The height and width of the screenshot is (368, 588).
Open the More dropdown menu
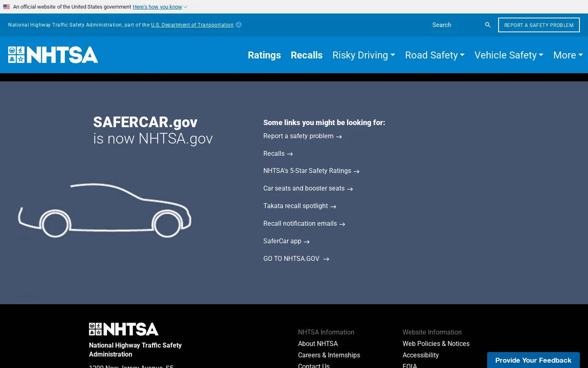coord(568,55)
